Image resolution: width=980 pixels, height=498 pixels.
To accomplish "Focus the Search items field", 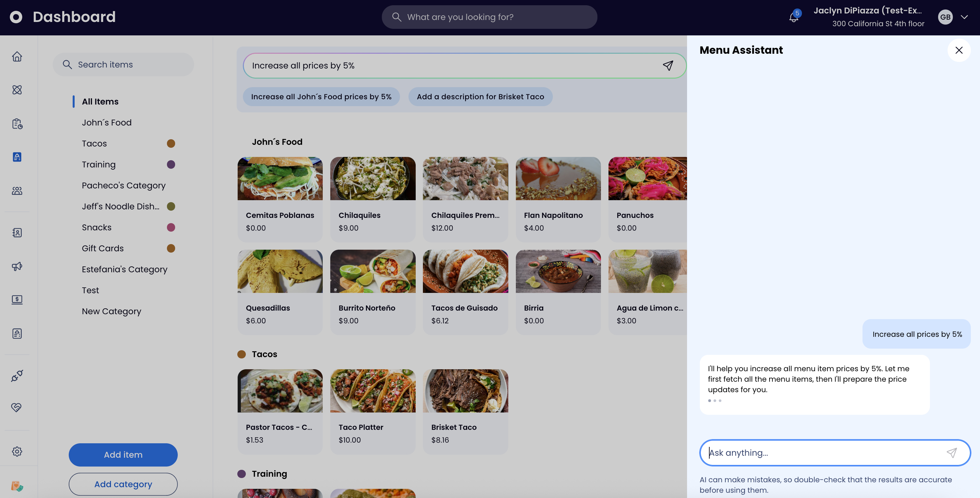I will point(123,64).
